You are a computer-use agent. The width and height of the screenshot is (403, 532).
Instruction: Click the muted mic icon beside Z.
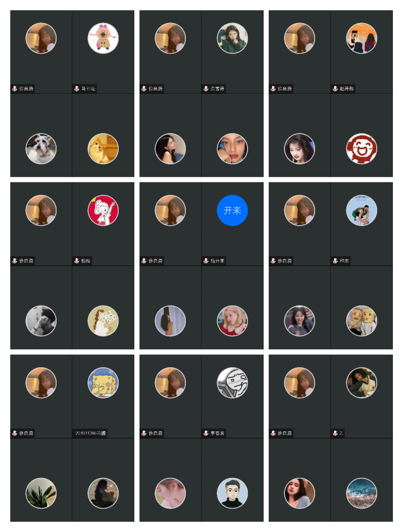[x=335, y=433]
